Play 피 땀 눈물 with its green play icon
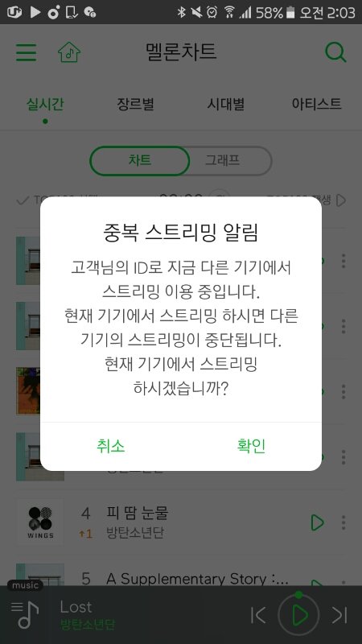This screenshot has width=362, height=644. [x=317, y=522]
